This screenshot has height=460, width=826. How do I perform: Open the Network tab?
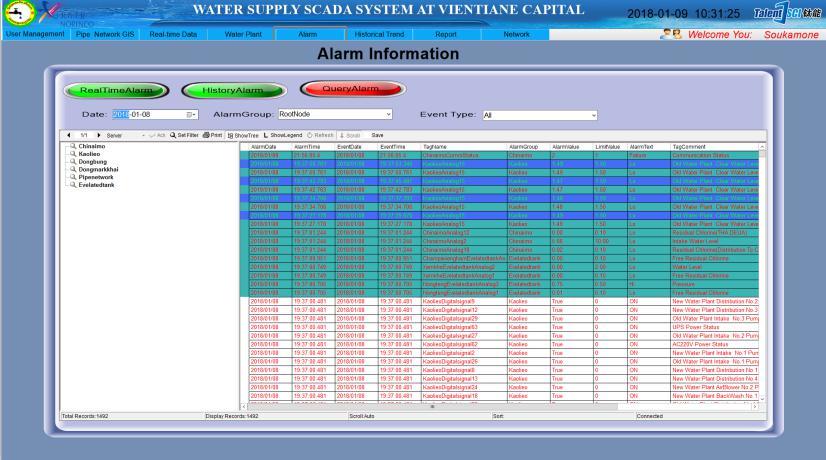[516, 34]
